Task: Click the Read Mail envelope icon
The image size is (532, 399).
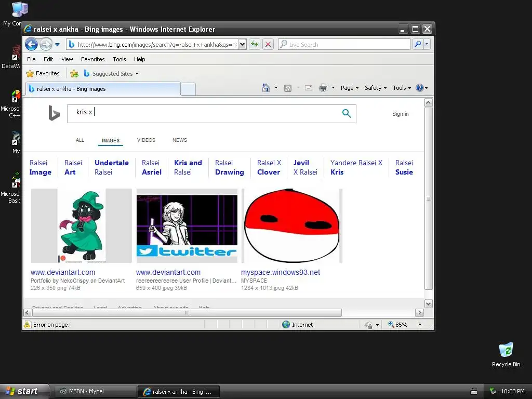Action: pyautogui.click(x=309, y=88)
